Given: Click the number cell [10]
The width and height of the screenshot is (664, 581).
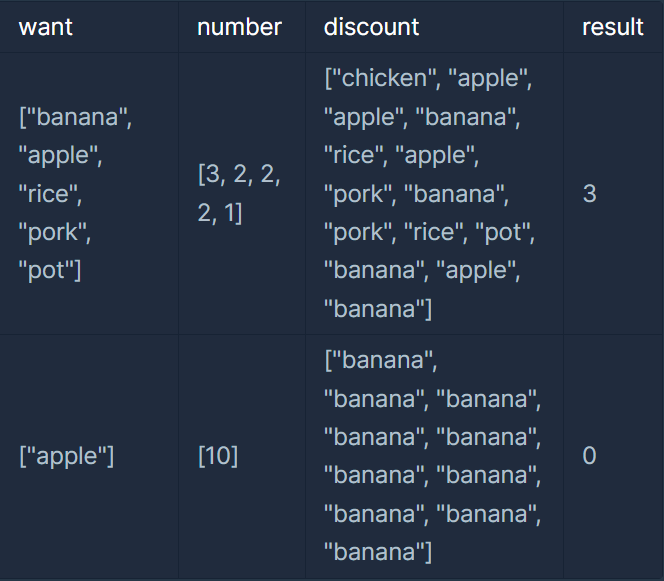Looking at the screenshot, I should tap(242, 456).
